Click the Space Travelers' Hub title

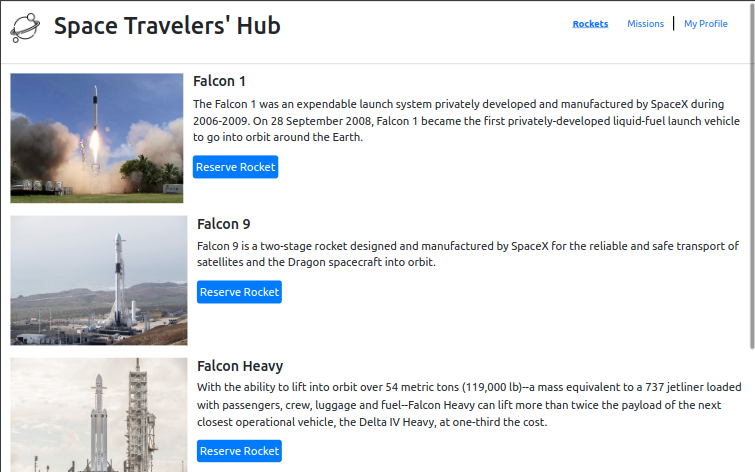167,26
